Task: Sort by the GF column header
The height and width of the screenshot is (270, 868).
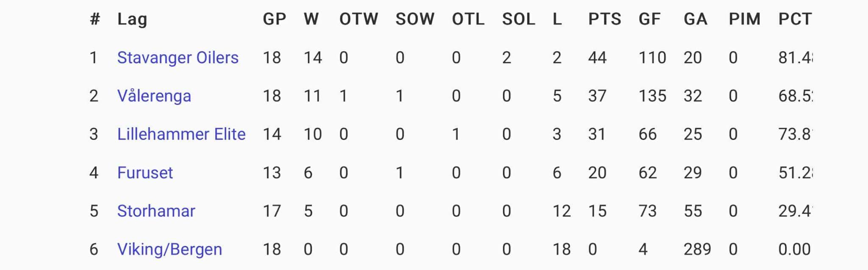Action: point(649,19)
